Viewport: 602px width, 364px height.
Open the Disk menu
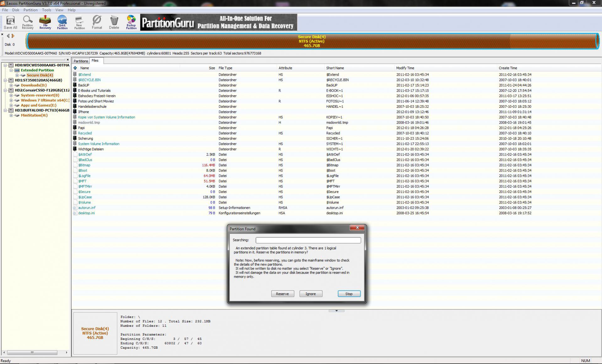pos(16,10)
